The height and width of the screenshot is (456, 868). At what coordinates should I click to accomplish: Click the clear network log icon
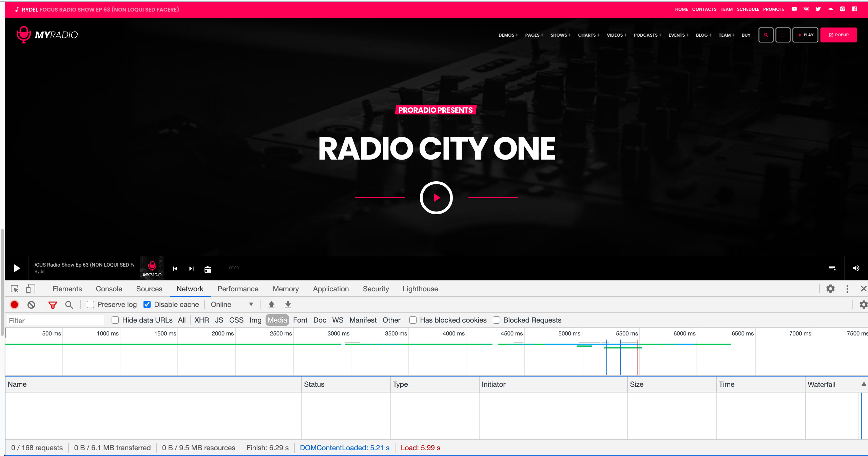click(x=31, y=305)
